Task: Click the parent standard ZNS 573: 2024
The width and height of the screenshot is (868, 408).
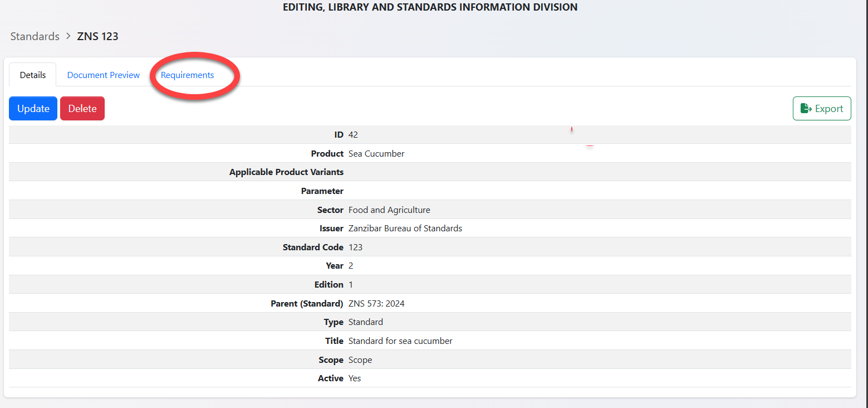Action: (376, 304)
